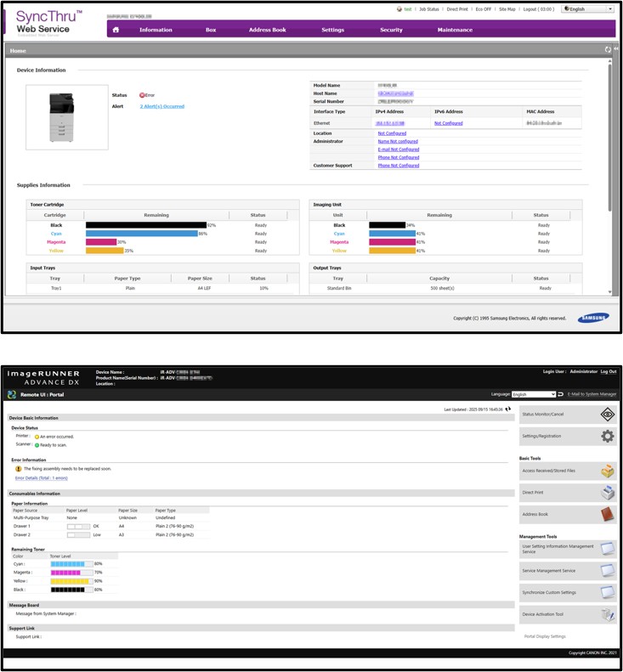The height and width of the screenshot is (672, 623).
Task: Click the E-mail Not Configured link
Action: click(x=399, y=150)
